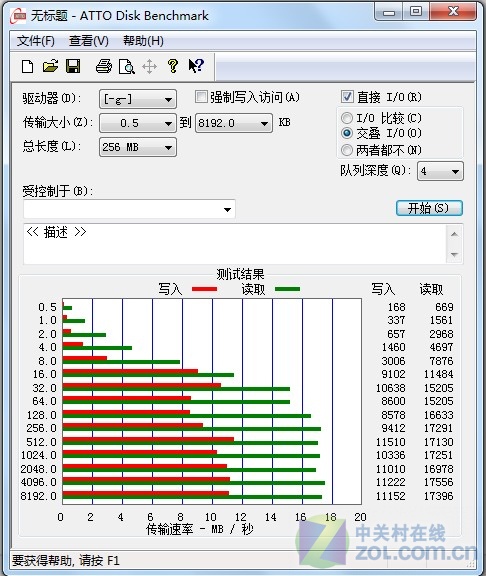Click the description box scroll up arrow
This screenshot has width=486, height=576.
tap(454, 234)
